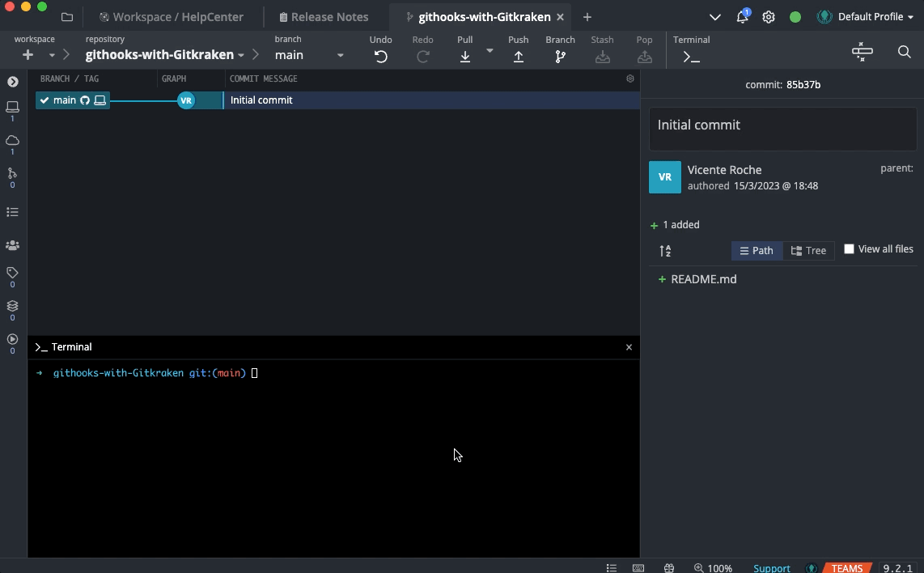The image size is (924, 573).
Task: Push commits using the Push icon
Action: [x=519, y=56]
